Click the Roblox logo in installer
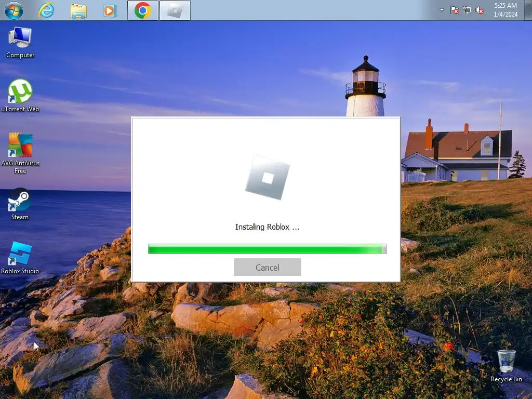532x399 pixels. tap(268, 178)
